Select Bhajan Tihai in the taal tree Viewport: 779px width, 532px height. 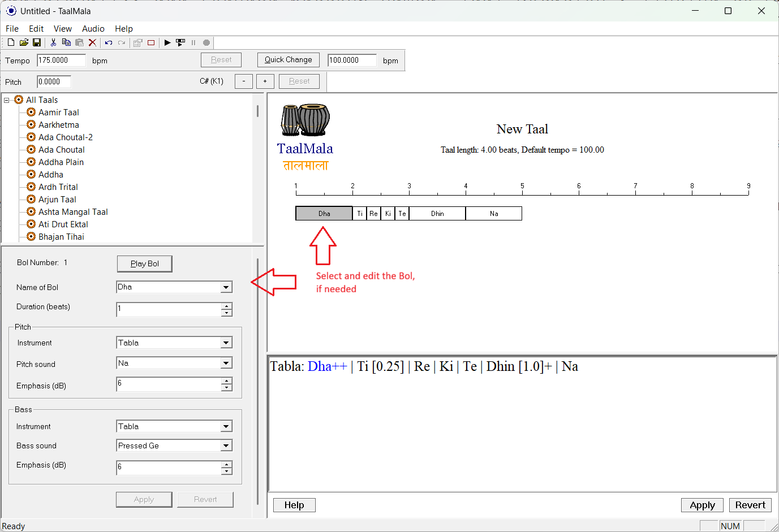coord(61,237)
